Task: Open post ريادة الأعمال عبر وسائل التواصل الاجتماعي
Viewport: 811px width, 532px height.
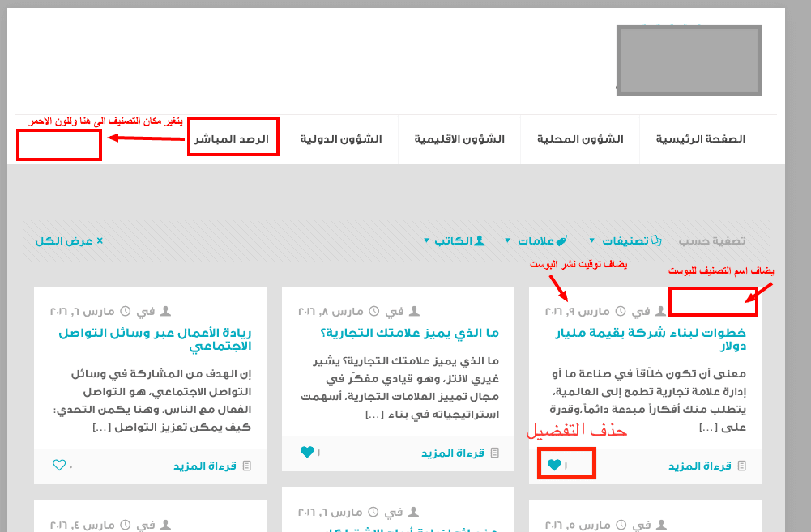Action: coord(155,339)
